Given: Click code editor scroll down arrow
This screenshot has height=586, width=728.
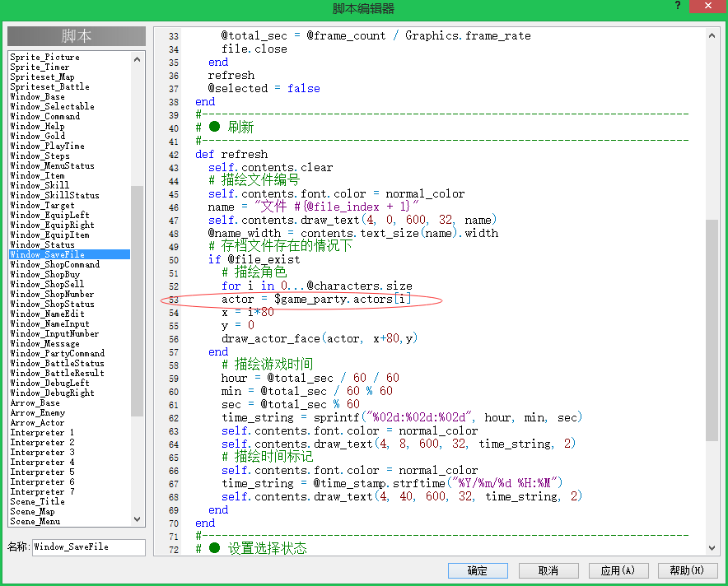Looking at the screenshot, I should click(x=712, y=548).
